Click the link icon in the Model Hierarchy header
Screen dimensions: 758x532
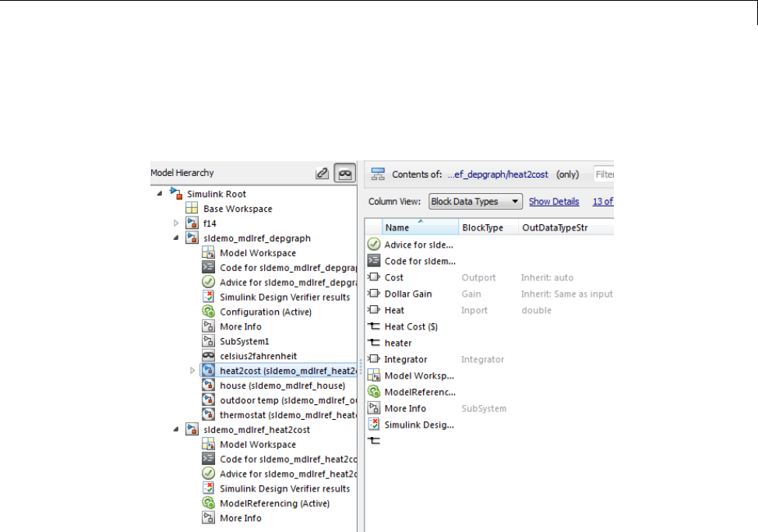click(322, 173)
